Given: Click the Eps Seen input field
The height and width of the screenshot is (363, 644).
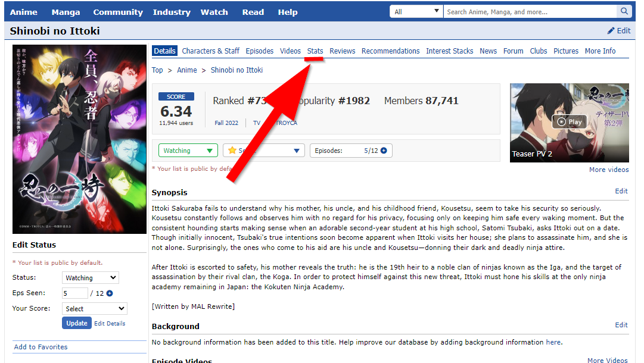Looking at the screenshot, I should click(x=74, y=293).
